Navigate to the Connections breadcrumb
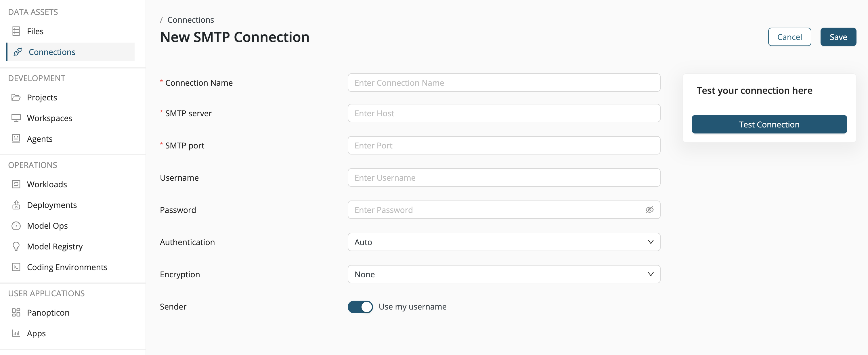The image size is (868, 355). tap(190, 19)
